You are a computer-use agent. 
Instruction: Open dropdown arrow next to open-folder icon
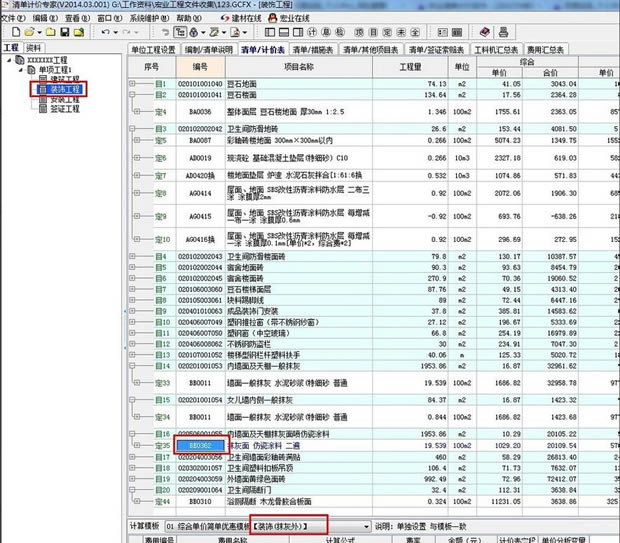(40, 33)
